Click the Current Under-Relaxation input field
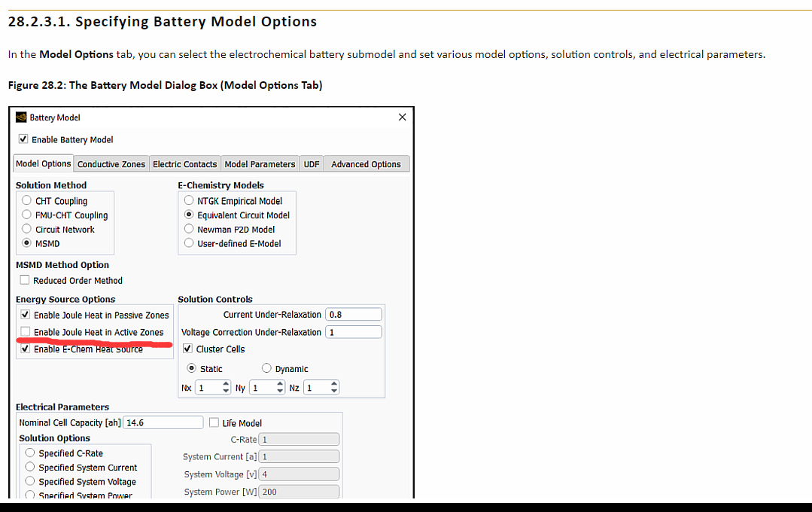812x512 pixels. [x=354, y=314]
